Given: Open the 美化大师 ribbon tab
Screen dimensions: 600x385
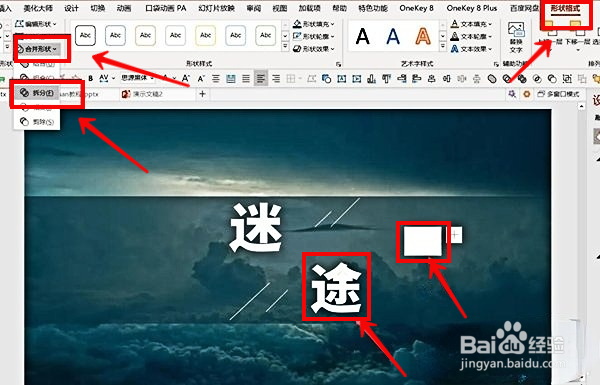Looking at the screenshot, I should (38, 8).
